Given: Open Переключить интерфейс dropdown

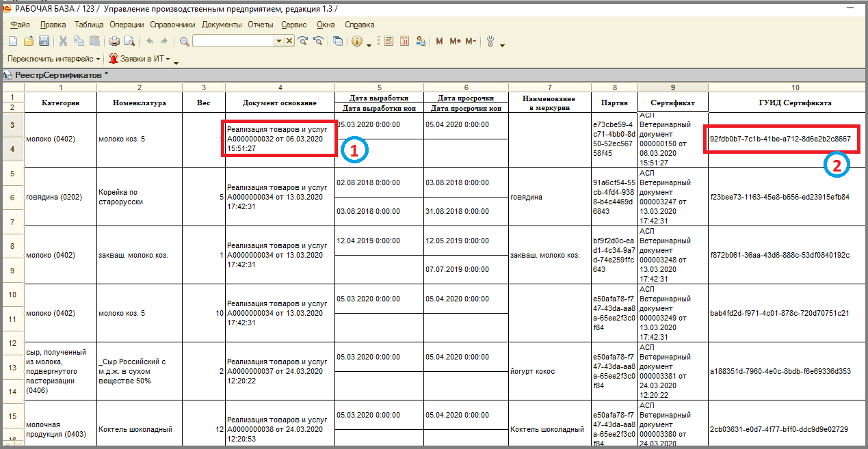Looking at the screenshot, I should click(x=53, y=59).
